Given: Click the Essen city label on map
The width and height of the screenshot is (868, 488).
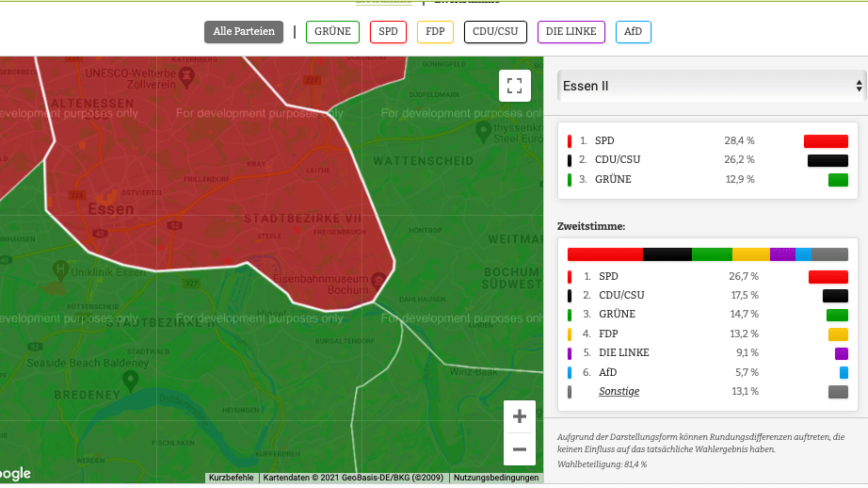Looking at the screenshot, I should 111,209.
